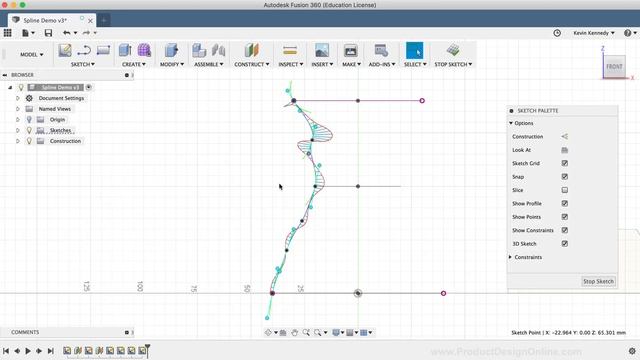Select the Create Sketch tool icon
This screenshot has height=360, width=640.
pyautogui.click(x=64, y=51)
